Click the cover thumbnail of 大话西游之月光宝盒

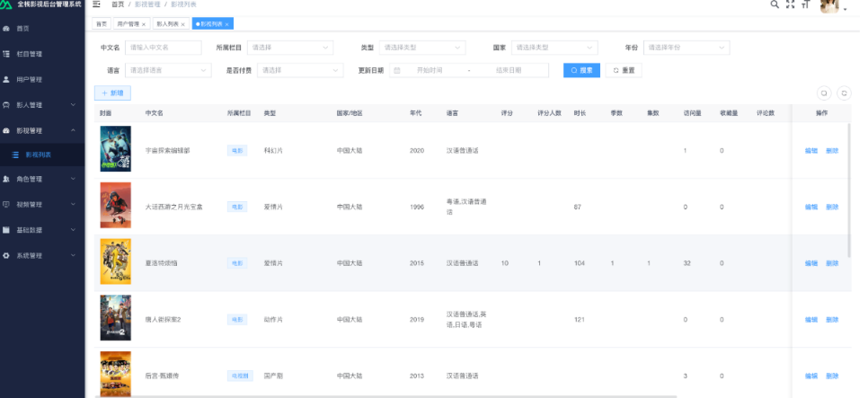[116, 206]
